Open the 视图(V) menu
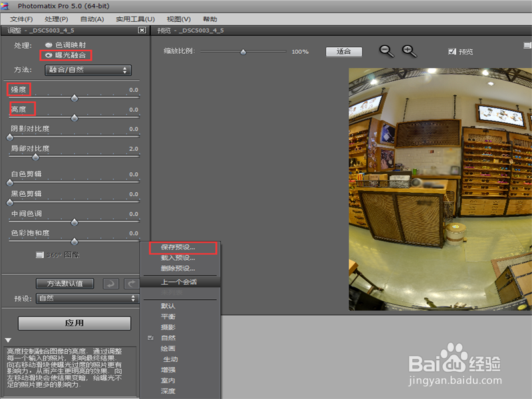 point(179,19)
